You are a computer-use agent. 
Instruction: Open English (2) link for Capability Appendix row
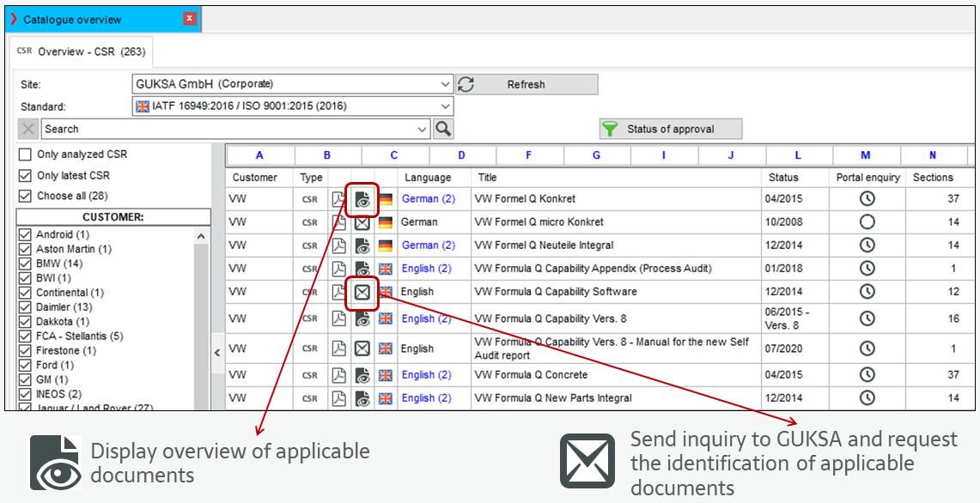click(x=426, y=268)
